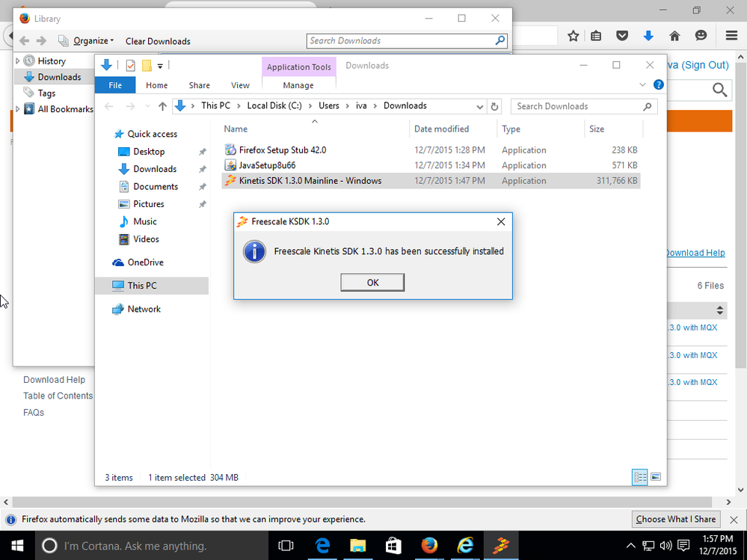Open Documents in Quick access
Screen dimensions: 747x560
pyautogui.click(x=156, y=187)
